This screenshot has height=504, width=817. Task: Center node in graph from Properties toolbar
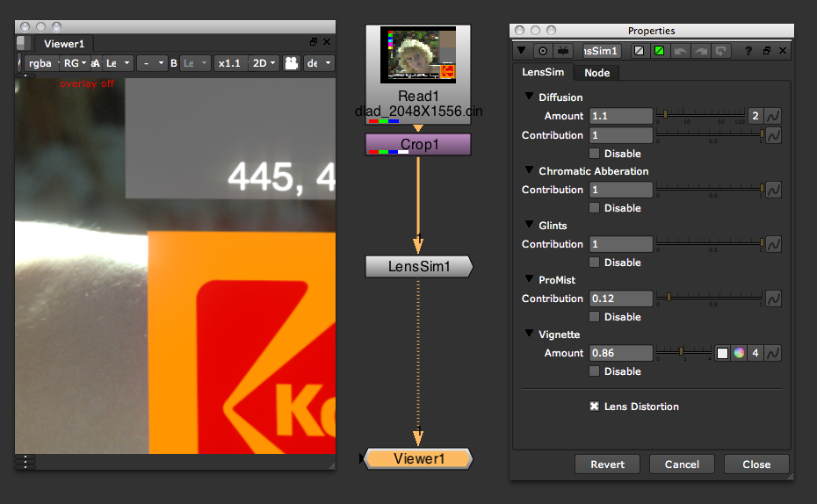543,51
